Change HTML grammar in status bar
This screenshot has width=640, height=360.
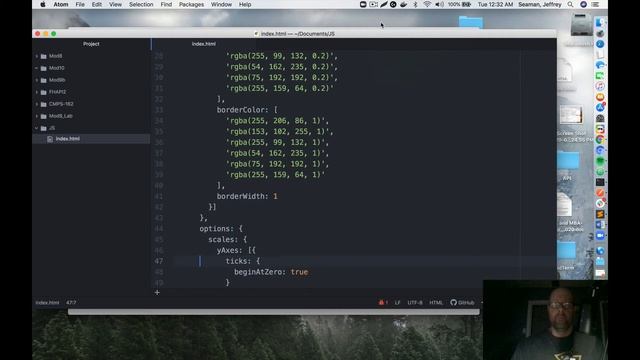click(436, 302)
